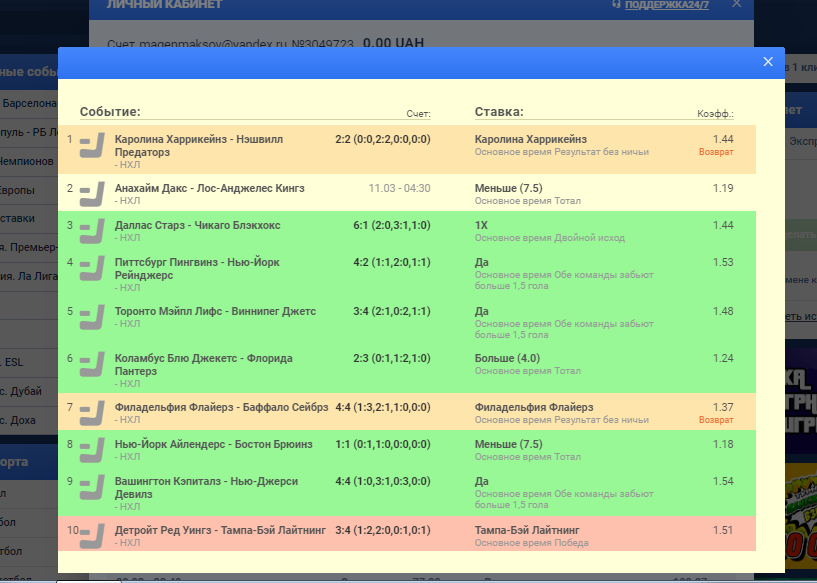Click the bet 1X on Даллас Старз row
Viewport: 817px width, 583px height.
(x=481, y=225)
